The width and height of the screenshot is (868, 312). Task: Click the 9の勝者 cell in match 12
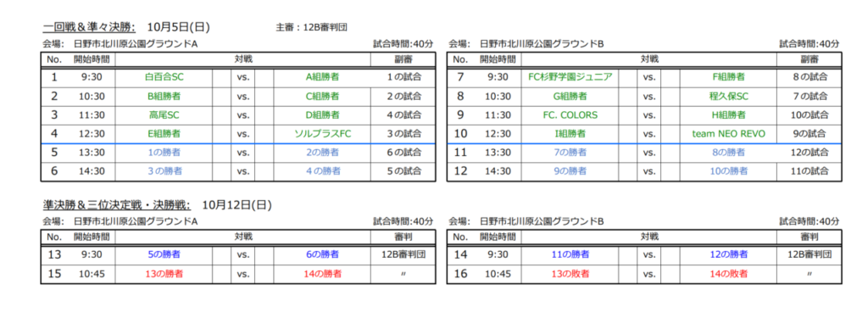(x=570, y=171)
